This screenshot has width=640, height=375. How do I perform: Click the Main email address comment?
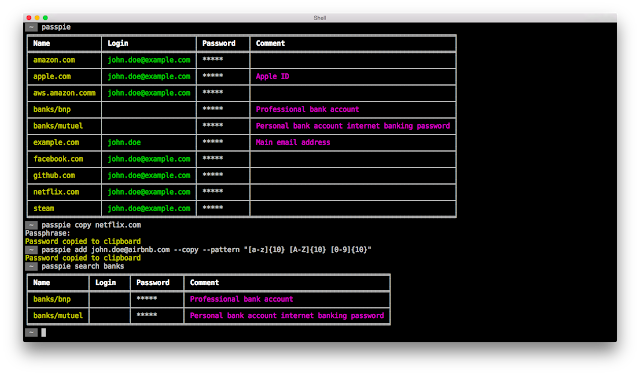[293, 142]
